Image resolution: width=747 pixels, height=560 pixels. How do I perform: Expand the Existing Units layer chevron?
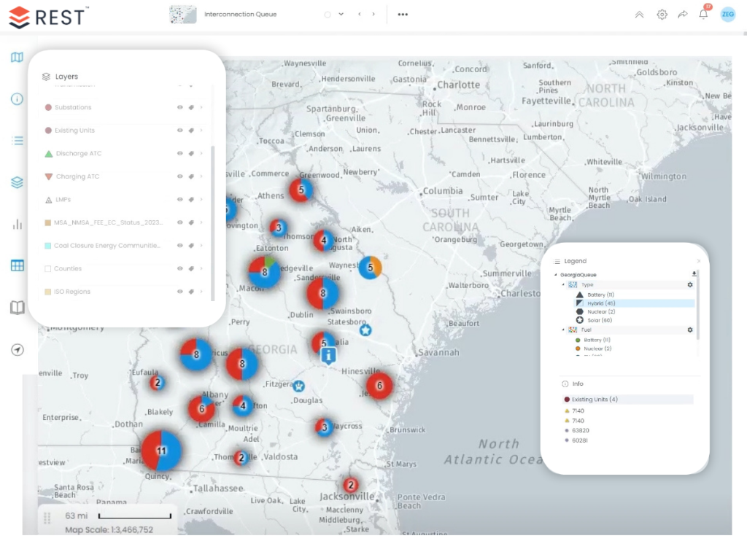point(201,131)
